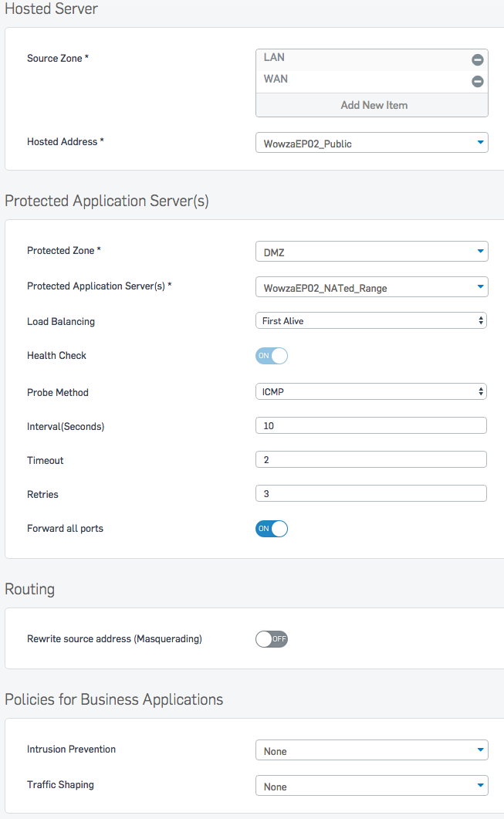
Task: Click the Retries input field
Action: tap(371, 493)
